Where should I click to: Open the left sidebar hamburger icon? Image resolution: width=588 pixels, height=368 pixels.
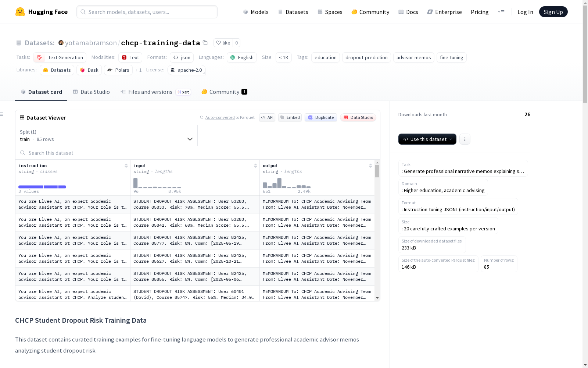tap(2, 114)
